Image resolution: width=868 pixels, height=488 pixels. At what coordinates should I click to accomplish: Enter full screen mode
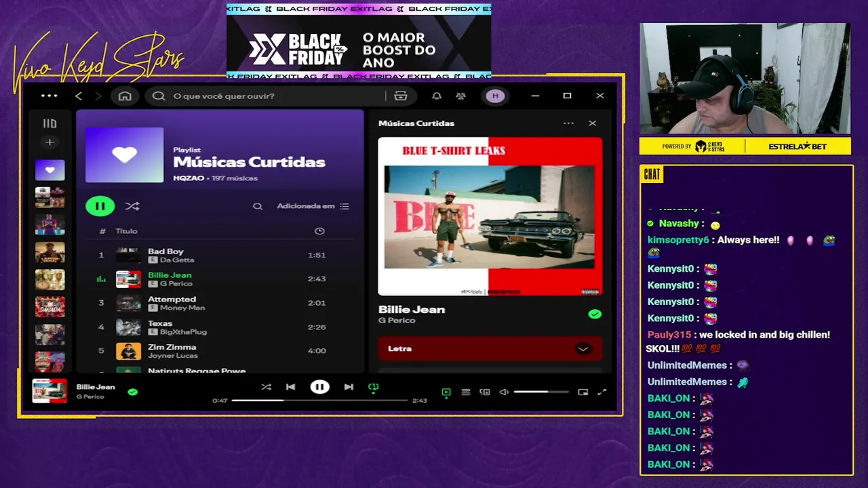tap(601, 392)
